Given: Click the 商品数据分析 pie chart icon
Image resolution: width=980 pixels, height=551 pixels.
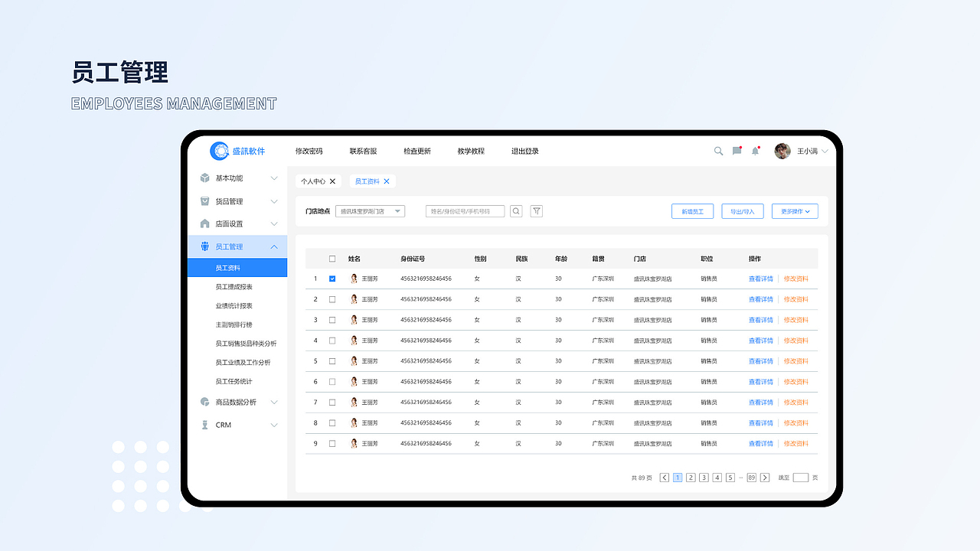Looking at the screenshot, I should pyautogui.click(x=204, y=402).
